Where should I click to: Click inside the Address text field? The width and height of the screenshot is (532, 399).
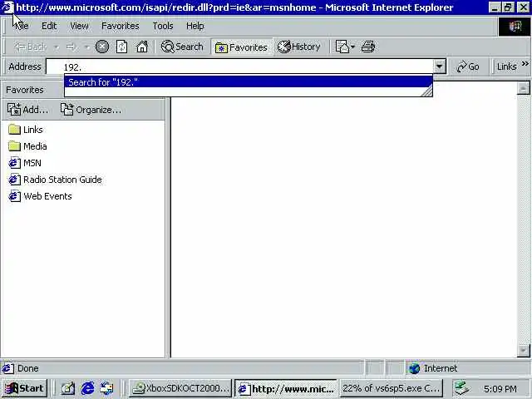(x=239, y=66)
